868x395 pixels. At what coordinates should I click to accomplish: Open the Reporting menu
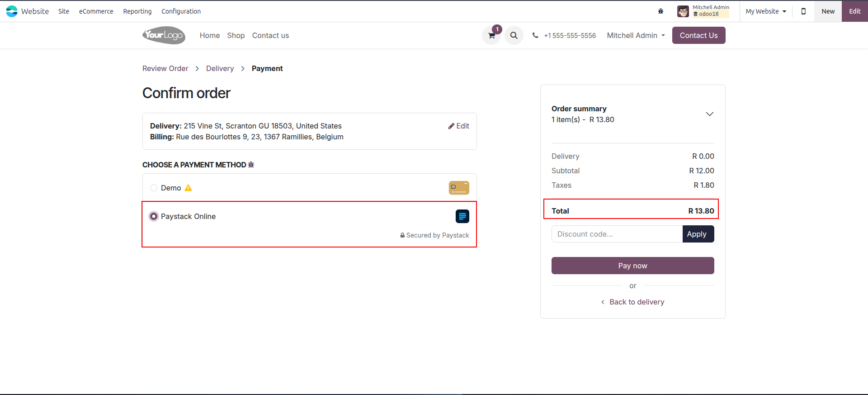point(137,11)
